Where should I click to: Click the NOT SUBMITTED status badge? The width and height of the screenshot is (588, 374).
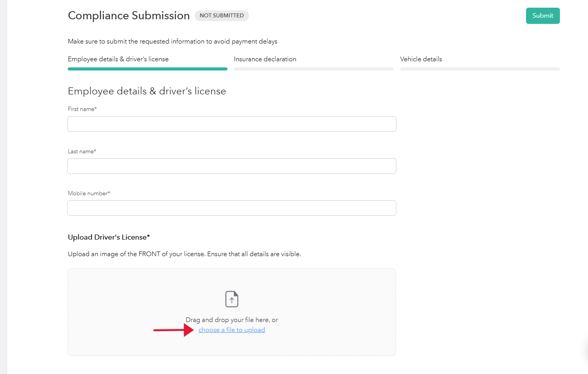click(x=222, y=16)
